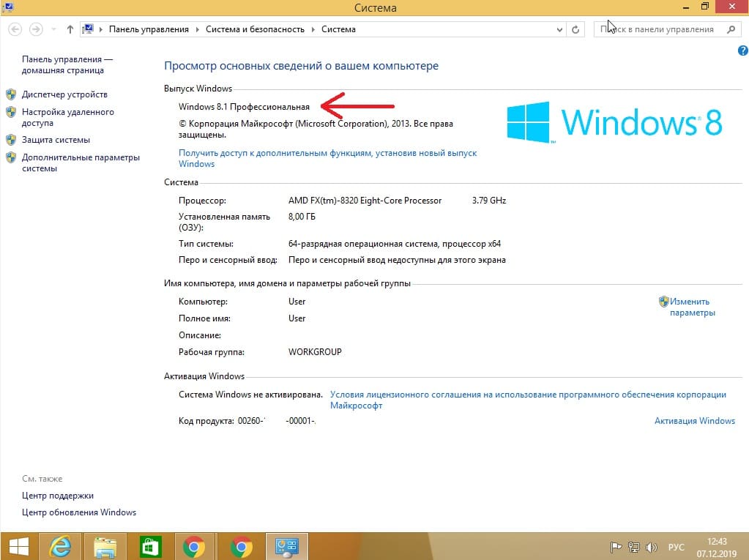Click the Up one level arrow
Screen dimensions: 749x560
[x=70, y=29]
